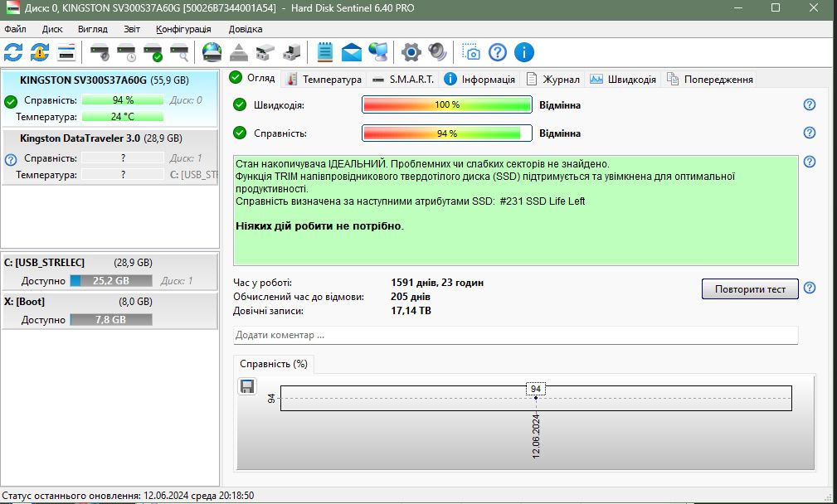Click the gray eject triangle disk icon
The width and height of the screenshot is (837, 504).
tap(239, 52)
